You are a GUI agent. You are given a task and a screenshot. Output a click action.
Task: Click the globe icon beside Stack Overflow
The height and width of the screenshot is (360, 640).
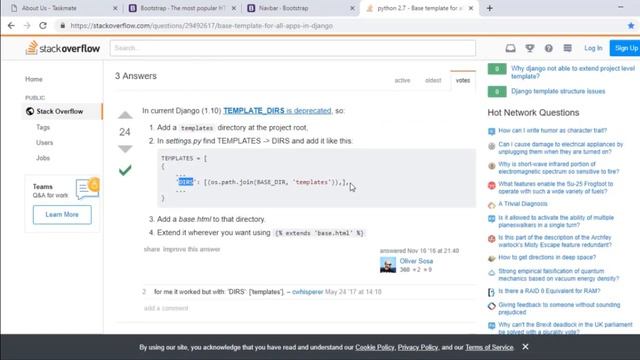click(x=30, y=111)
